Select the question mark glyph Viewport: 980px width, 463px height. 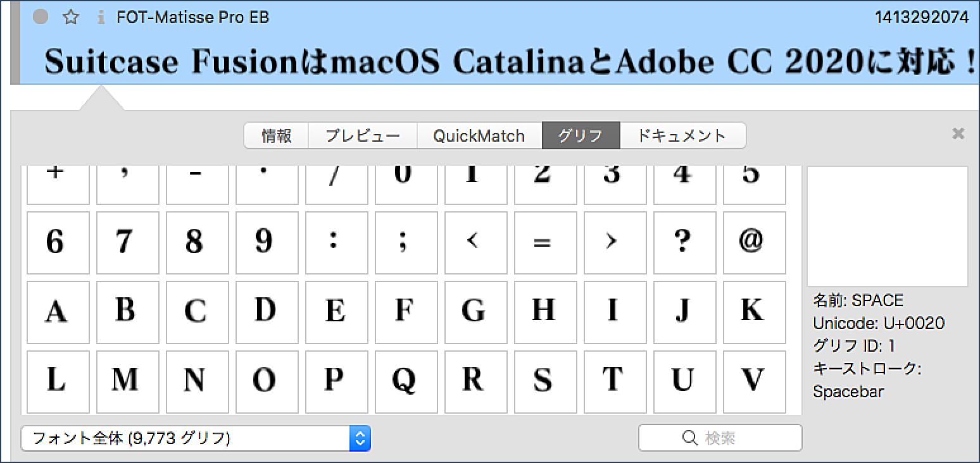[x=685, y=243]
